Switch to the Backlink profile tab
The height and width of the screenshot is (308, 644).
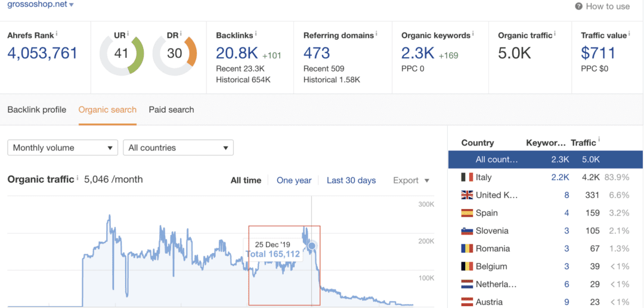tap(37, 110)
